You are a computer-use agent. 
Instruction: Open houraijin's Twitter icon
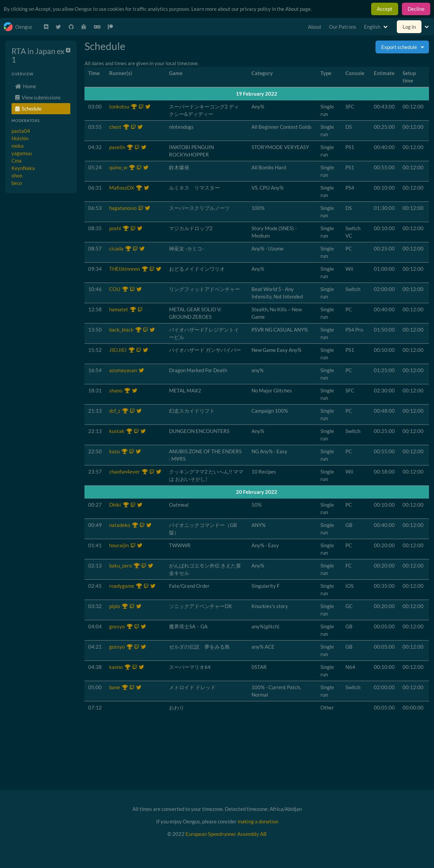click(x=140, y=546)
